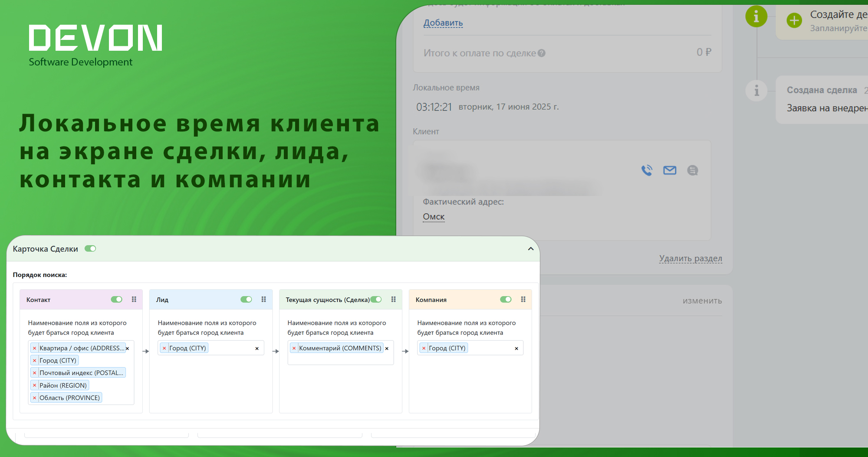This screenshot has height=457, width=868.
Task: Disable the Текущая сущность (Сделка) switch
Action: tap(376, 299)
